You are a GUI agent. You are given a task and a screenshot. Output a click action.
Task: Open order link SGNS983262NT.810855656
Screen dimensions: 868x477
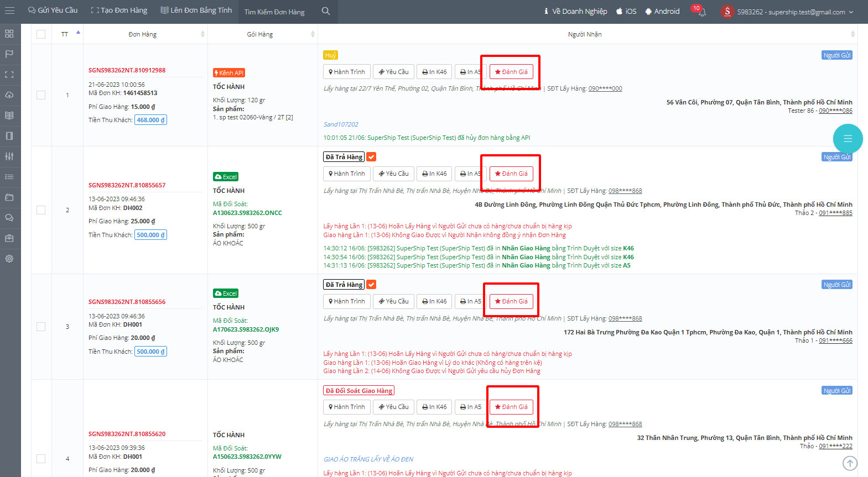pos(127,302)
